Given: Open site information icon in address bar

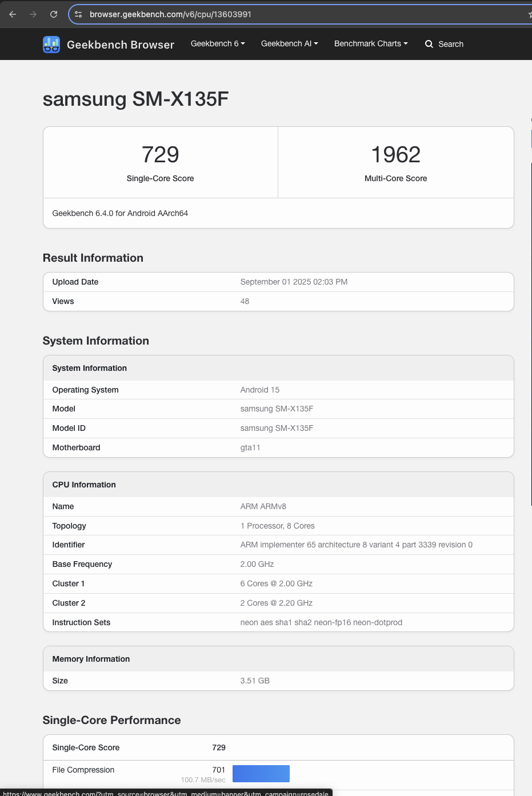Looking at the screenshot, I should tap(79, 14).
